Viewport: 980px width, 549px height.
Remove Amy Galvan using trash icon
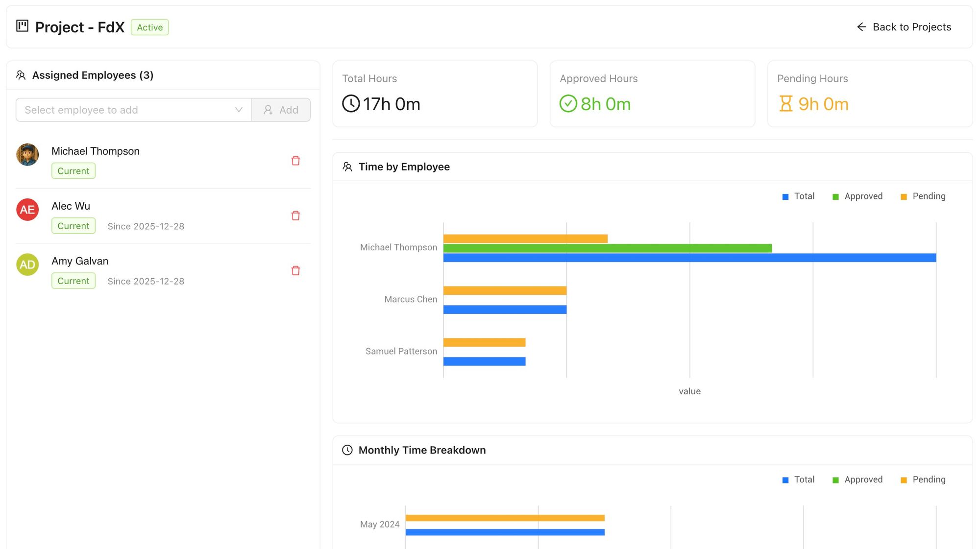(x=295, y=270)
